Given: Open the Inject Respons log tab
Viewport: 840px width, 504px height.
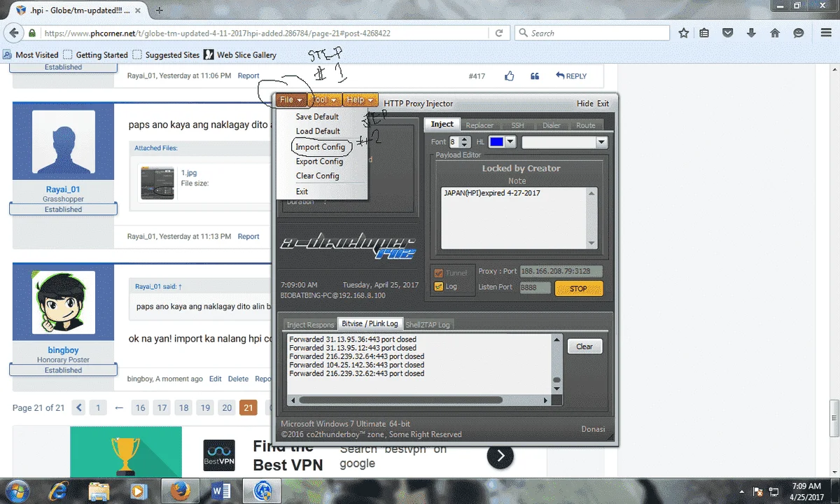Looking at the screenshot, I should 310,325.
